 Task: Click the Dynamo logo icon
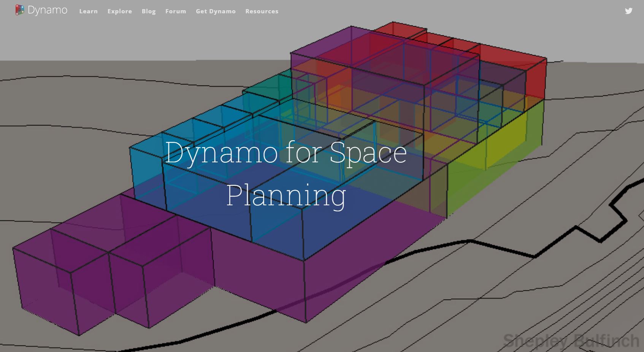coord(20,10)
